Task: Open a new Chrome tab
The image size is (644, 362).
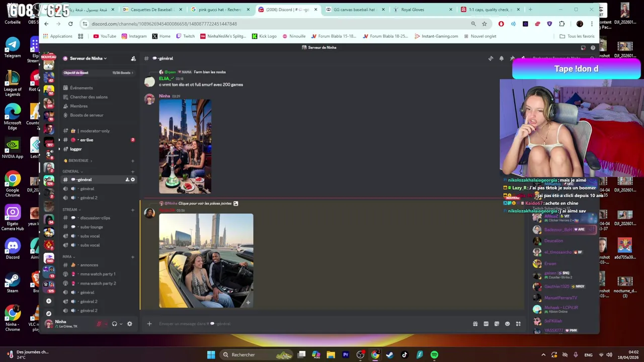Action: pyautogui.click(x=530, y=10)
